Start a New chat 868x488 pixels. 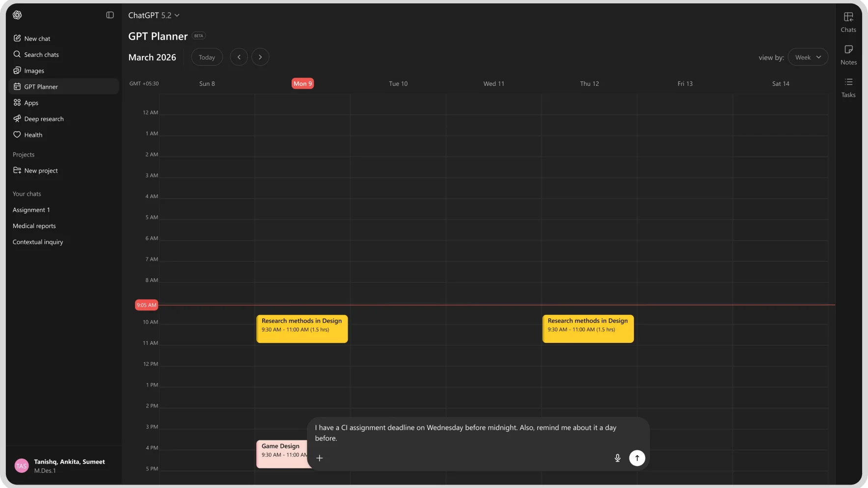(64, 38)
